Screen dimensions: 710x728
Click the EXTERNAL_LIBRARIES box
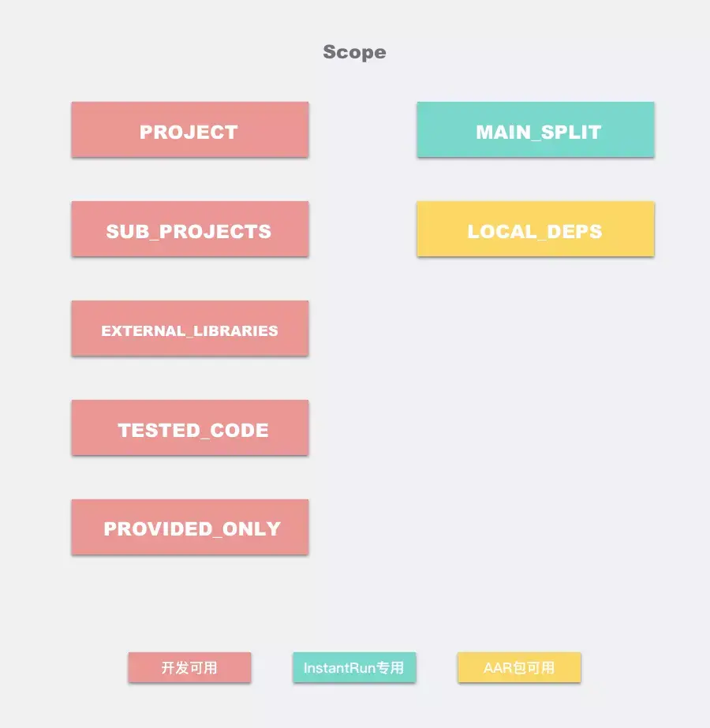(x=190, y=328)
